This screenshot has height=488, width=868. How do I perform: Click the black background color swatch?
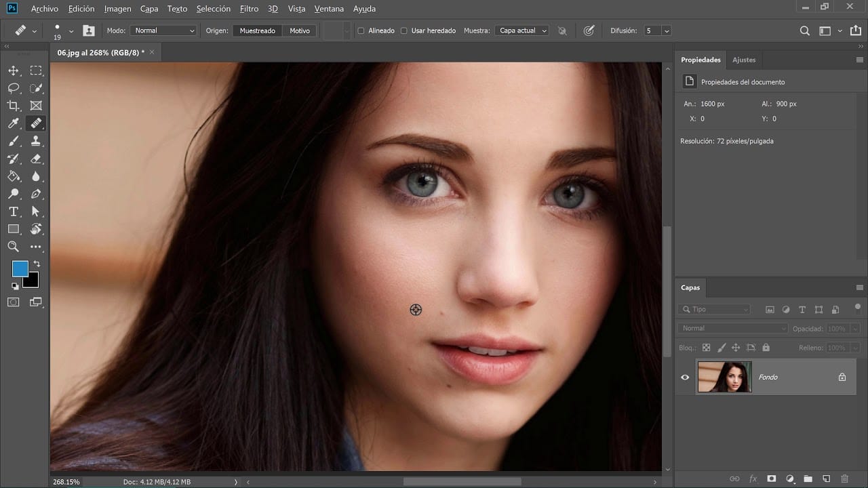(32, 281)
